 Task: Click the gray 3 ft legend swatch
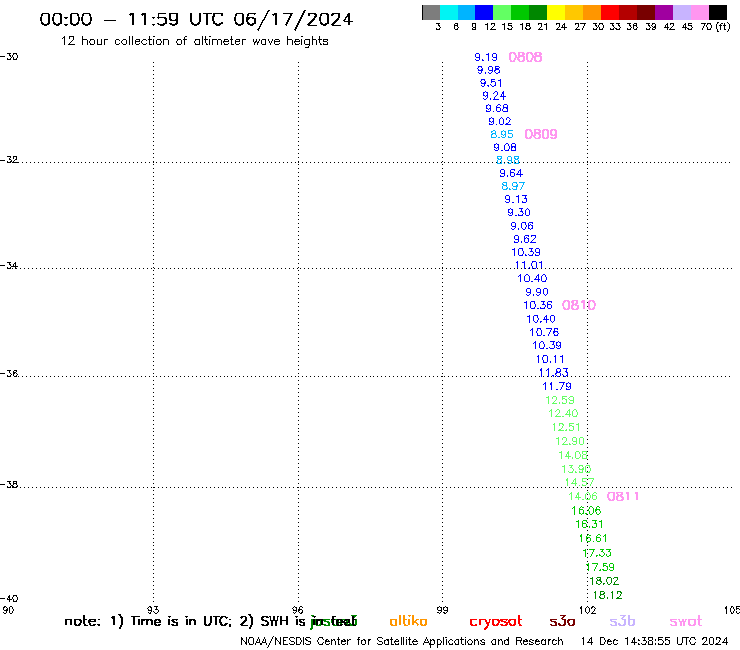tap(431, 12)
